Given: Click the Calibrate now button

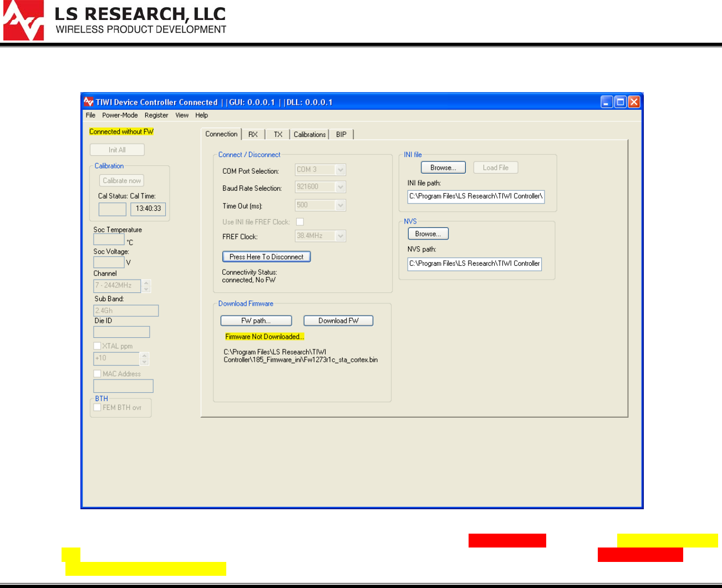Looking at the screenshot, I should tap(122, 181).
